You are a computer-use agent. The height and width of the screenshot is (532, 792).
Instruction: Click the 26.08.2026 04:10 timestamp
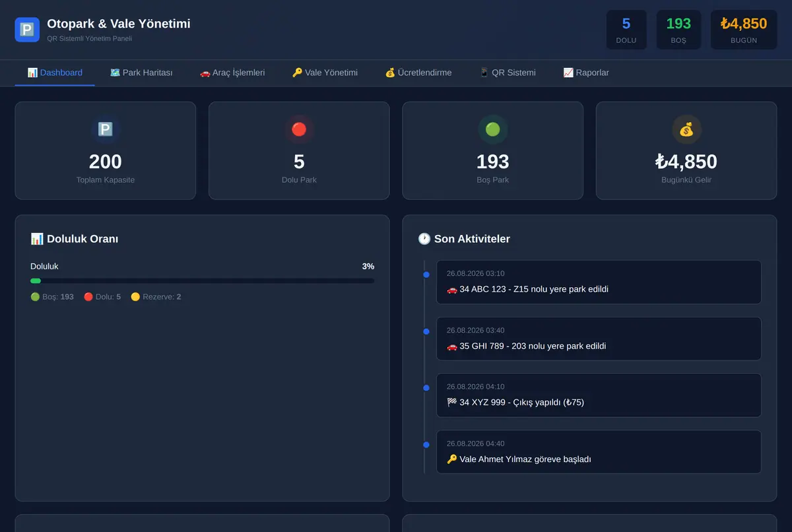[476, 387]
